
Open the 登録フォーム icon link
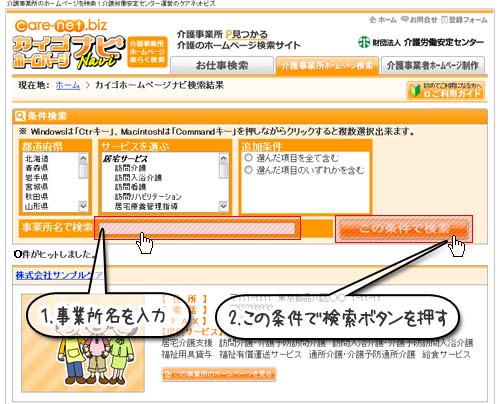coord(464,20)
